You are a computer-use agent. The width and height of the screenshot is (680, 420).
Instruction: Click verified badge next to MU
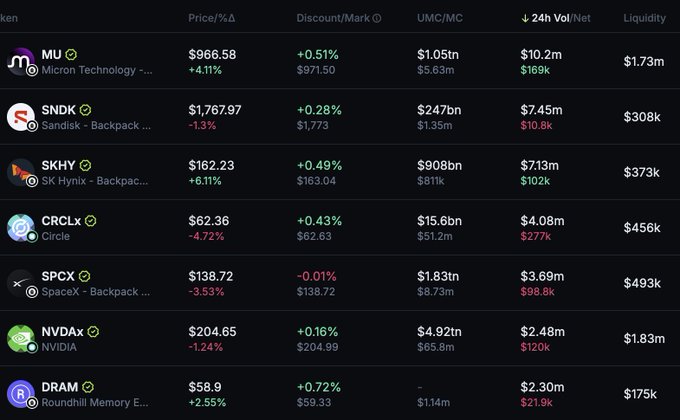click(71, 55)
